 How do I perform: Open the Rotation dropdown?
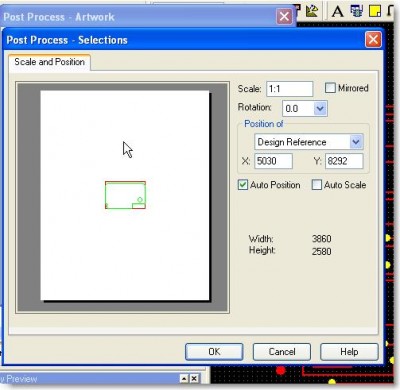tap(320, 108)
